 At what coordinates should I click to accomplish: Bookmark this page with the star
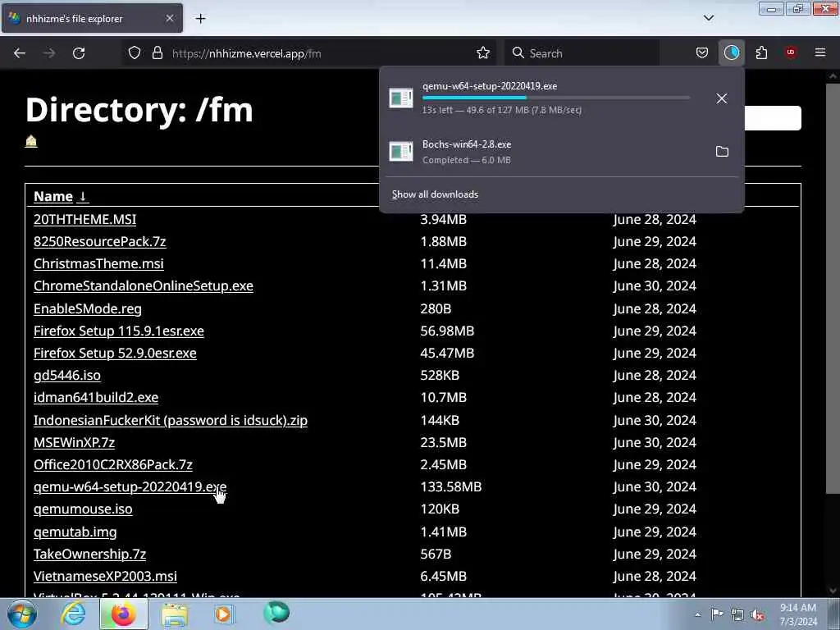(483, 53)
